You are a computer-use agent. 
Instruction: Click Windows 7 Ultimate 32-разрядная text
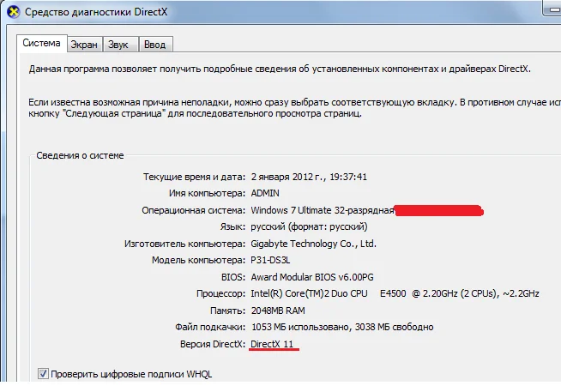pos(323,210)
